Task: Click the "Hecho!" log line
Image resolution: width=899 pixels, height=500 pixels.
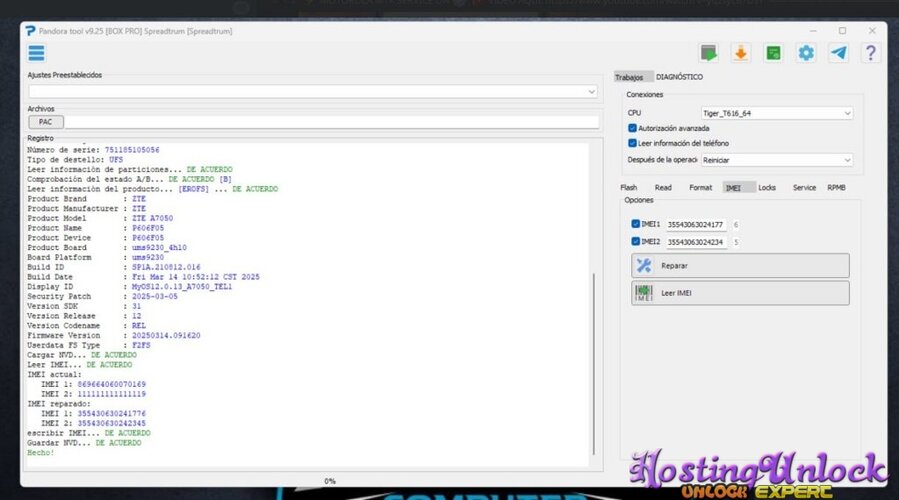Action: pyautogui.click(x=41, y=452)
